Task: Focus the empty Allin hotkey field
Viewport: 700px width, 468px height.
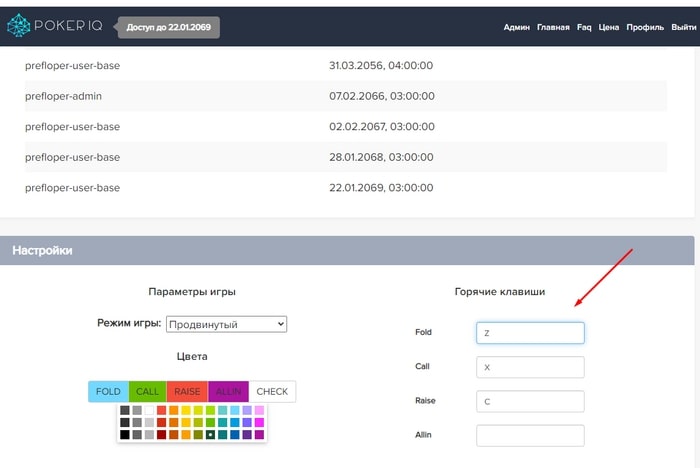Action: coord(530,435)
